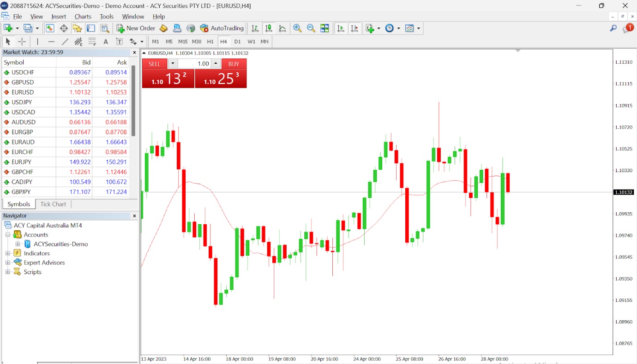Open the chart periods clock dropdown arrow
The width and height of the screenshot is (637, 364).
pyautogui.click(x=398, y=28)
